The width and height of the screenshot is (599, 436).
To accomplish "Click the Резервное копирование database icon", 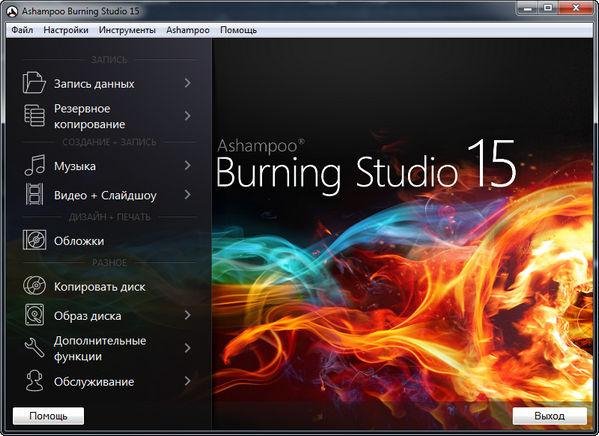I will coord(34,116).
